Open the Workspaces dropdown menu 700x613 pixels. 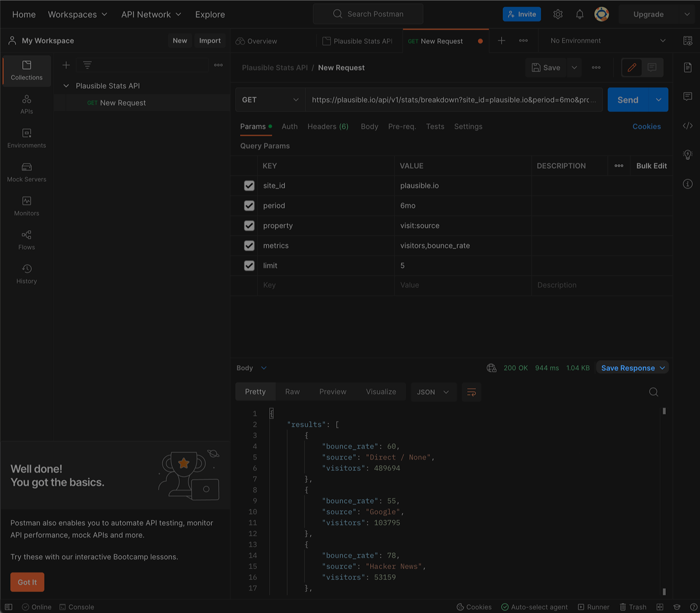(78, 14)
